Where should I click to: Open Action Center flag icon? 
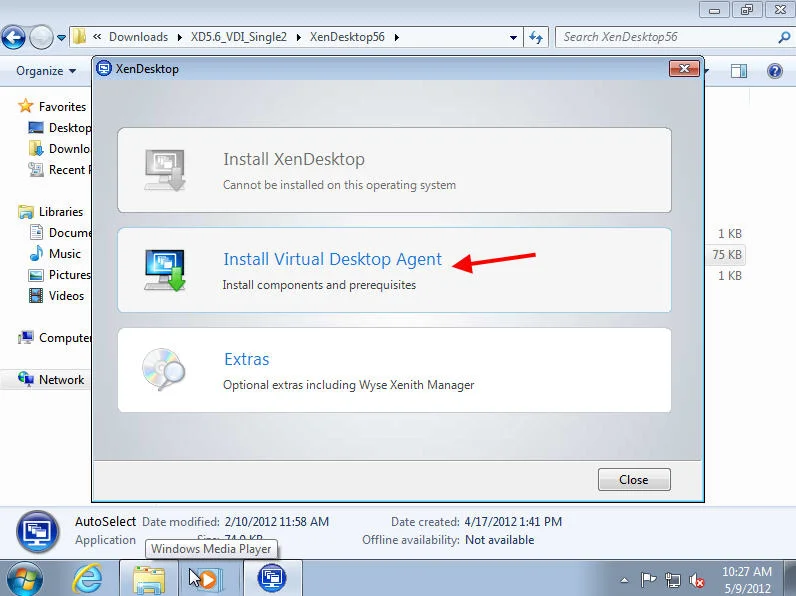649,579
